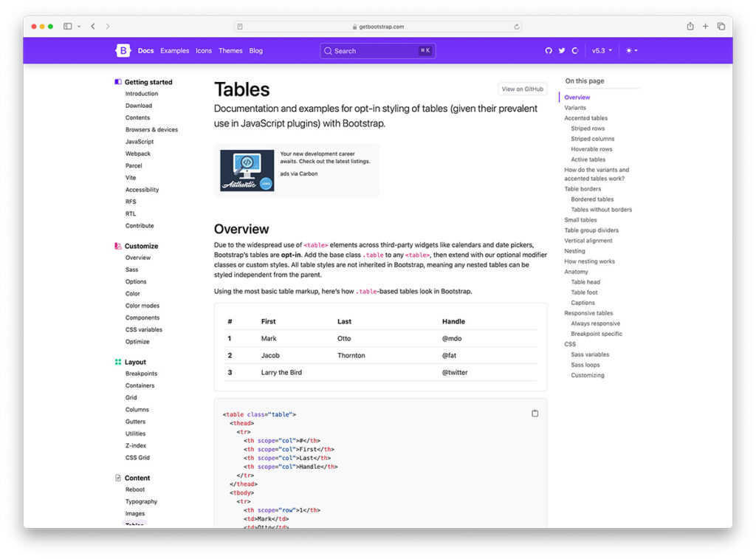Open sidebar options chevron in Safari toolbar
Image resolution: width=756 pixels, height=559 pixels.
point(79,26)
